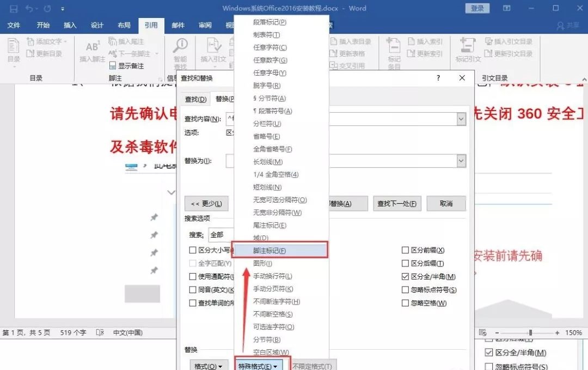This screenshot has width=588, height=370.
Task: Click the 插入索引 icon
Action: pyautogui.click(x=412, y=41)
